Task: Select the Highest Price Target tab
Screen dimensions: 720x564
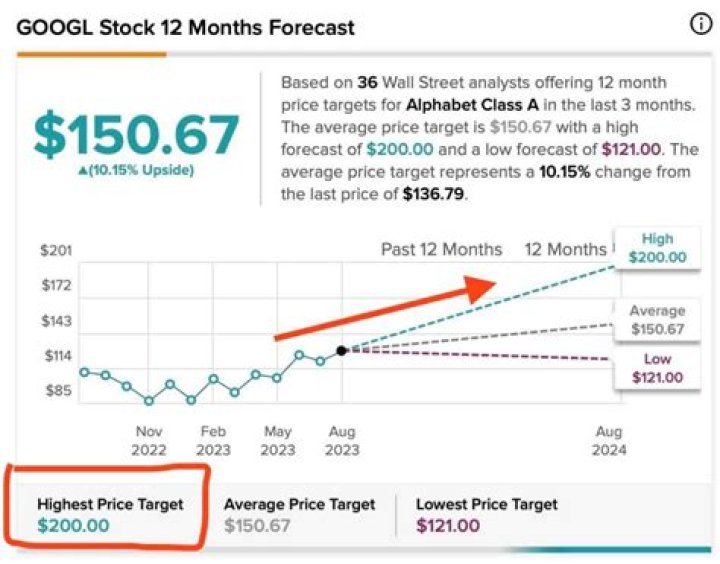Action: point(110,515)
